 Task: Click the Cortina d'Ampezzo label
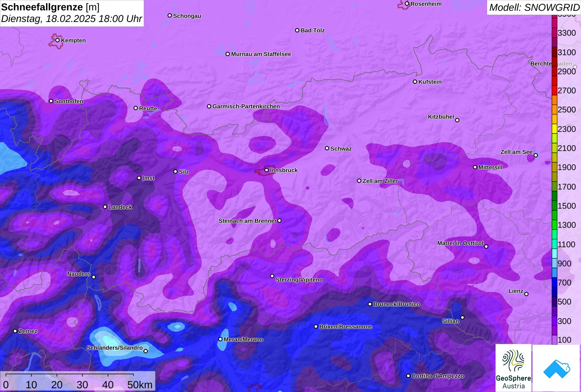pyautogui.click(x=438, y=376)
